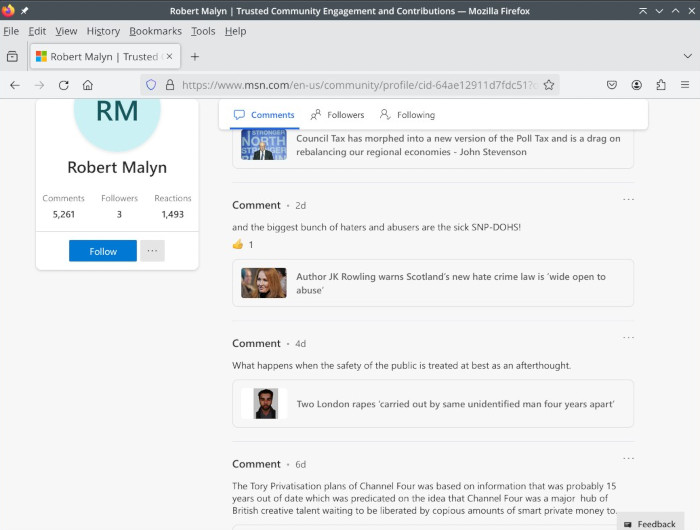700x530 pixels.
Task: Click the Two London rapes article thumbnail
Action: [264, 404]
